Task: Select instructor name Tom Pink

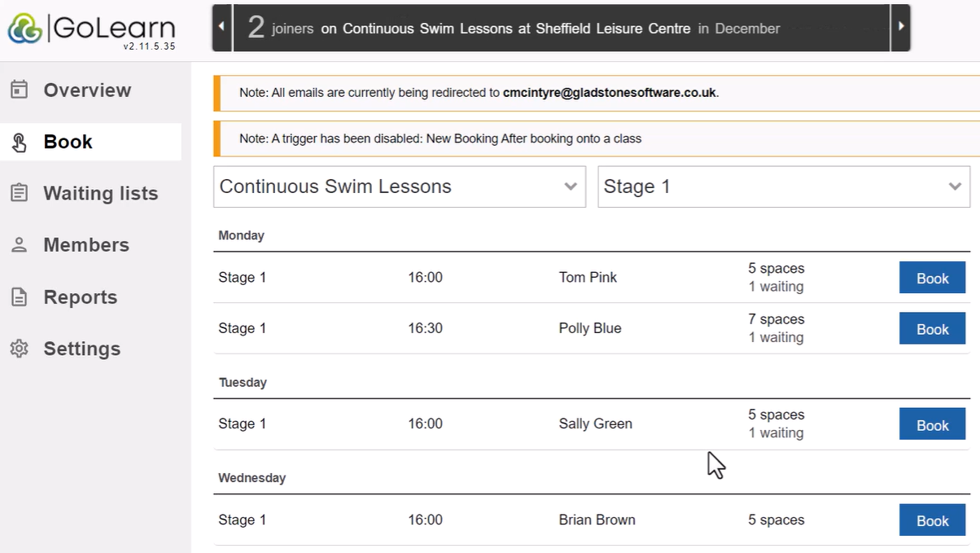Action: 588,278
